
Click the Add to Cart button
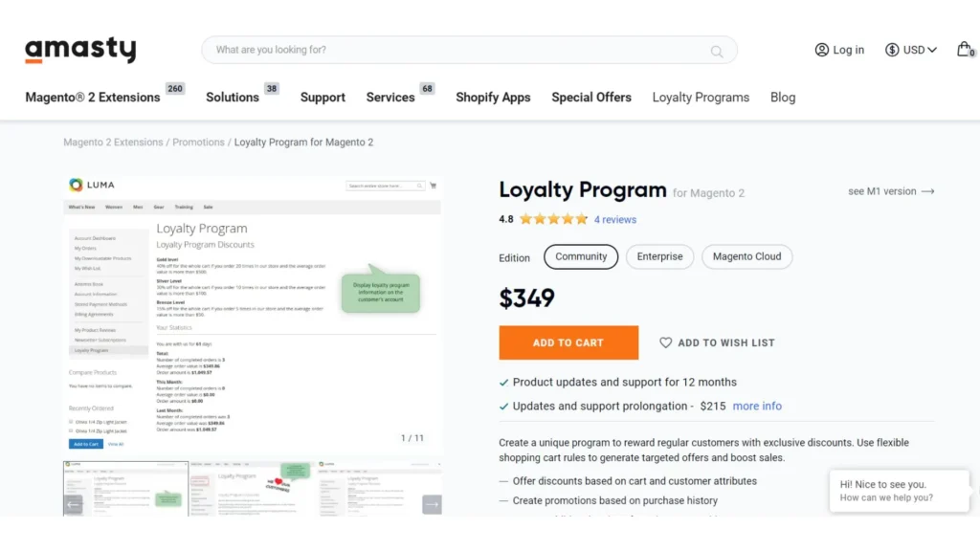pyautogui.click(x=568, y=342)
